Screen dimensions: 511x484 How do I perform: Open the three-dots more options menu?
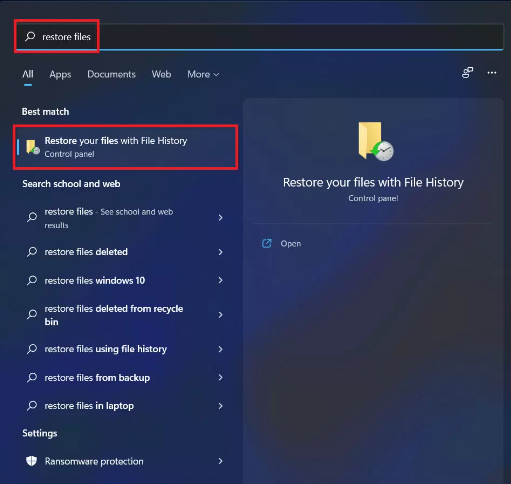pos(492,72)
